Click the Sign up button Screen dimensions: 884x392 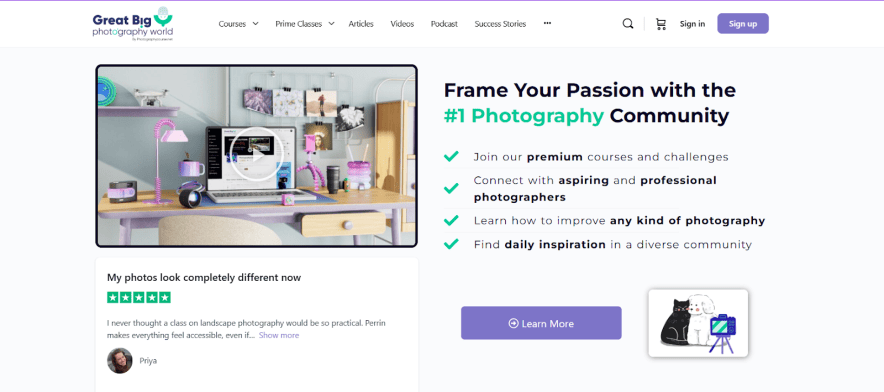coord(742,24)
